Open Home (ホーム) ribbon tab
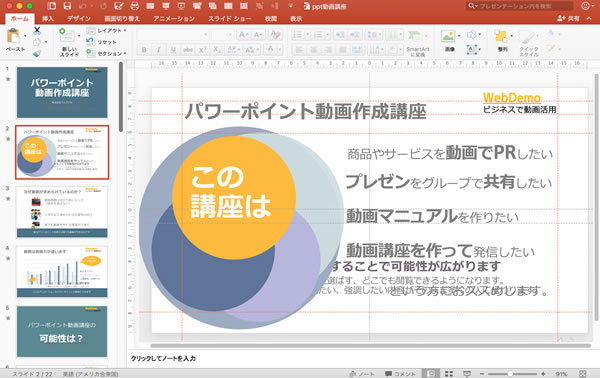The image size is (600, 378). [x=20, y=18]
